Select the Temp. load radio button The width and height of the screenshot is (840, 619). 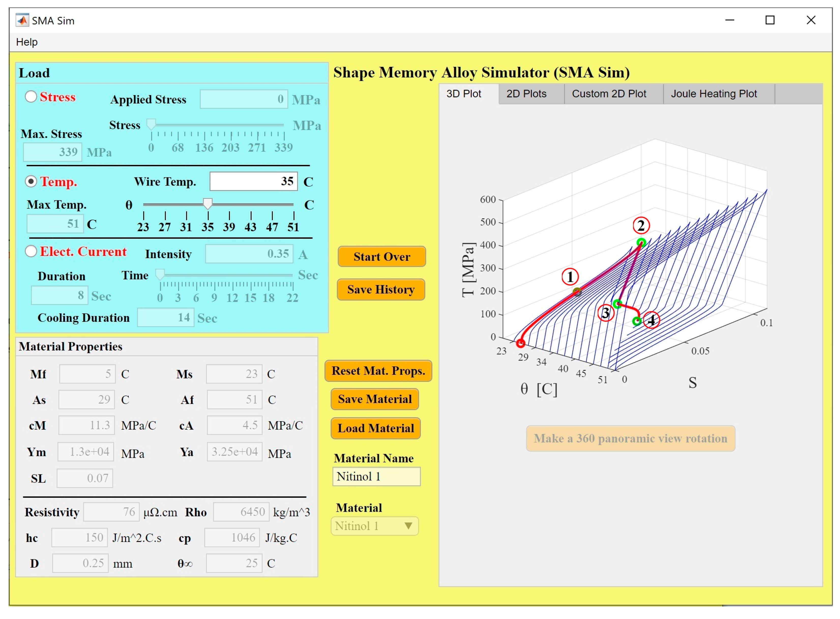click(x=31, y=181)
